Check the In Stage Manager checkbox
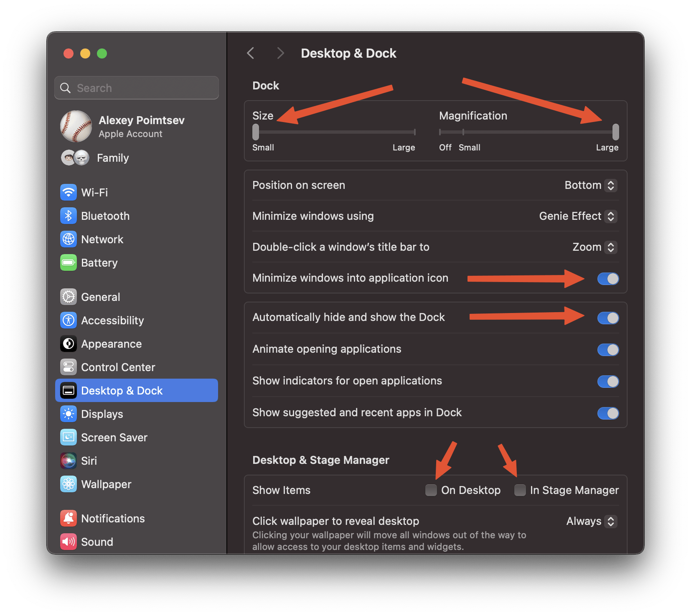Image resolution: width=691 pixels, height=616 pixels. [520, 490]
